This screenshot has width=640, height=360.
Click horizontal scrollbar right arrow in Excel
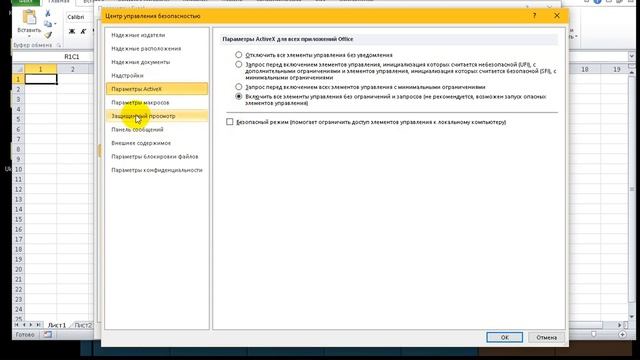(620, 325)
